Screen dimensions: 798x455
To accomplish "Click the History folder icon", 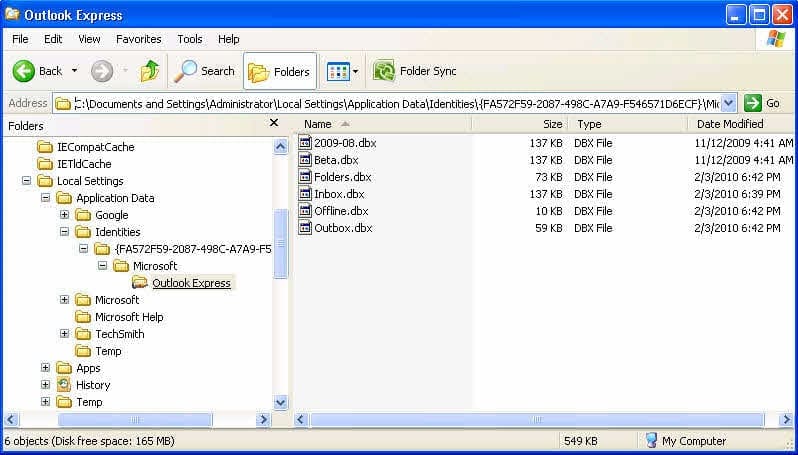I will click(x=64, y=385).
